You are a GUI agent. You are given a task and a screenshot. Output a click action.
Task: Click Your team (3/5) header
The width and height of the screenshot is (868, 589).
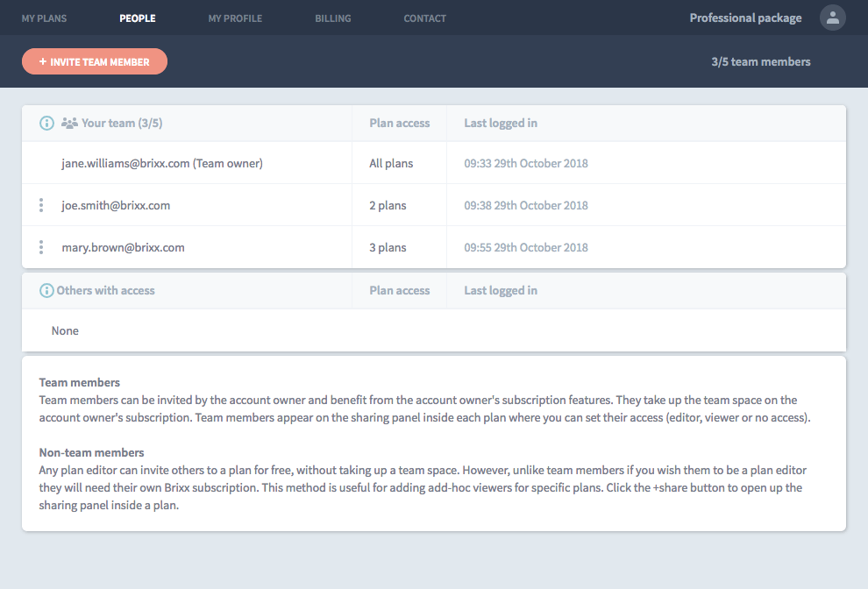(122, 123)
